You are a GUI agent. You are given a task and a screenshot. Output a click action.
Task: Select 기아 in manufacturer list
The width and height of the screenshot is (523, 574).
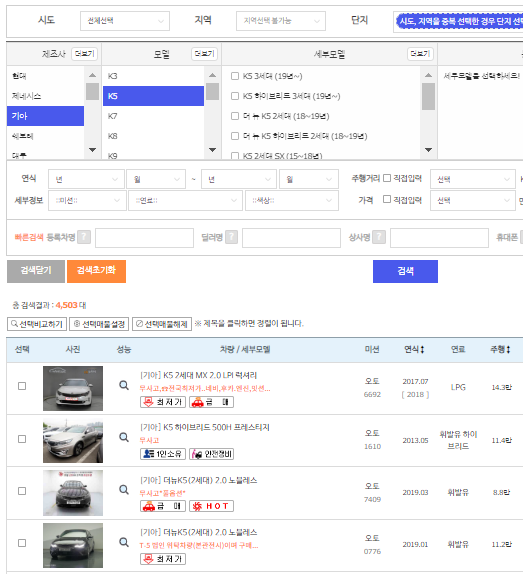(x=45, y=116)
